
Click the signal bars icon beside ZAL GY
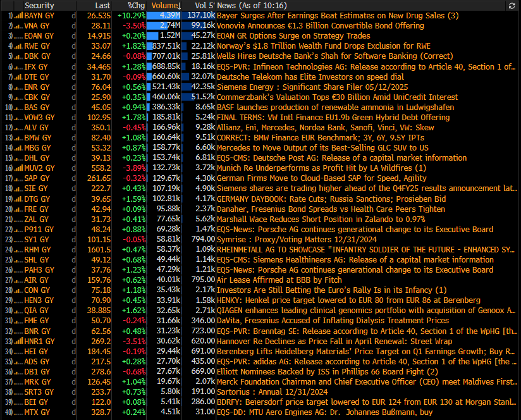click(x=18, y=219)
